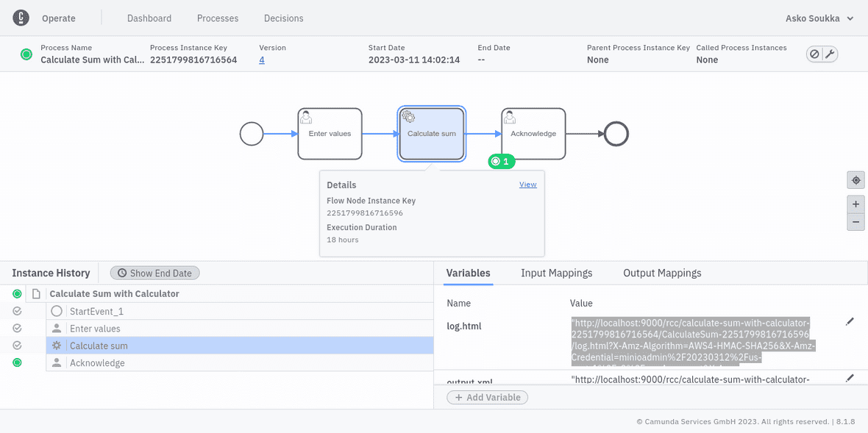Open the version 4 link

[263, 59]
